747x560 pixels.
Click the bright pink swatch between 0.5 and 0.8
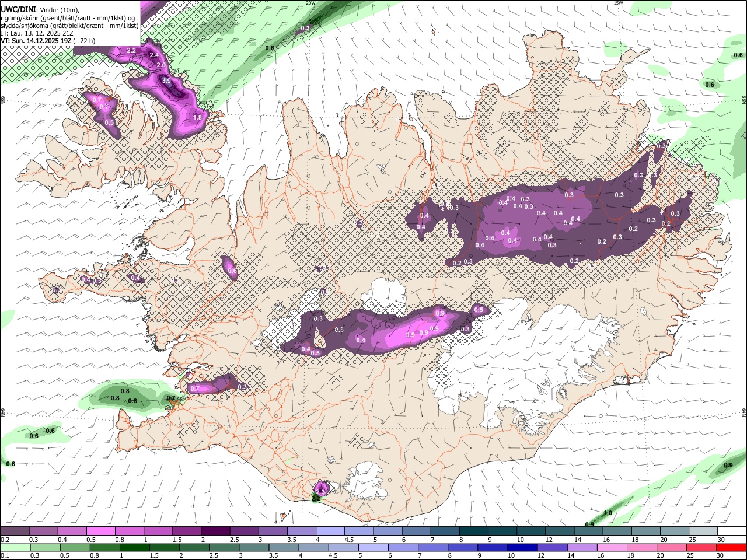[x=100, y=531]
